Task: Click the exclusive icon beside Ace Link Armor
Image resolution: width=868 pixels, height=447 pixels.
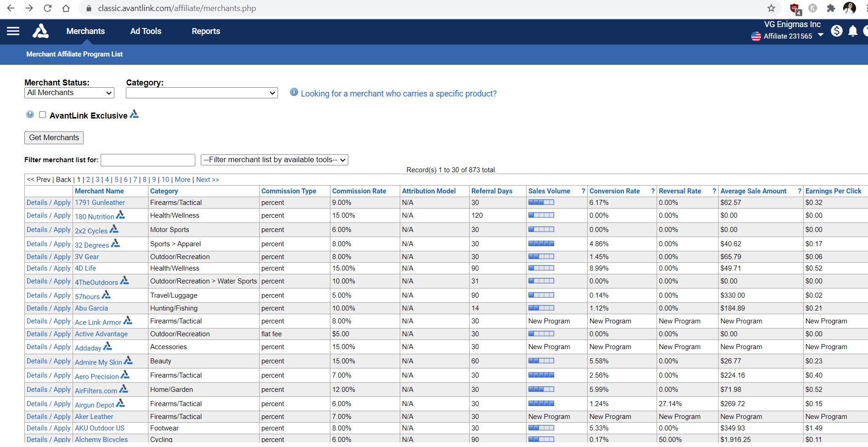Action: click(x=128, y=320)
